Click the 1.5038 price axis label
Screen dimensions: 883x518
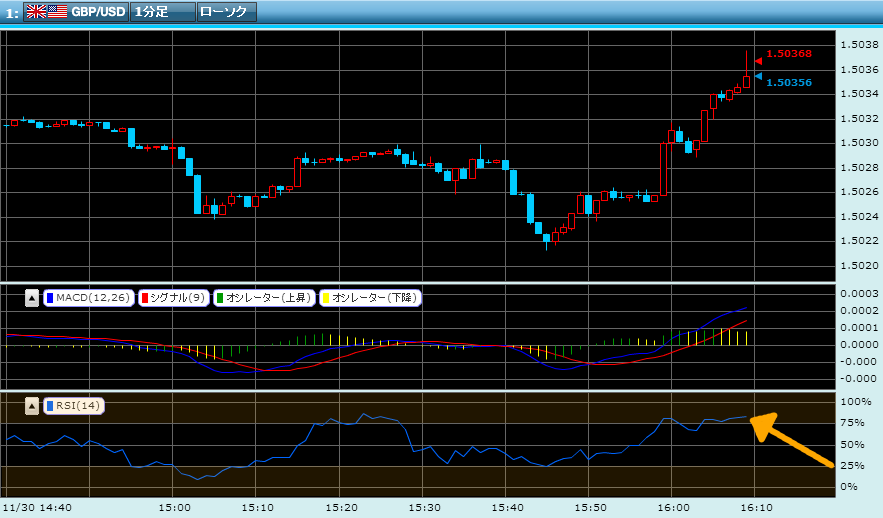point(859,44)
